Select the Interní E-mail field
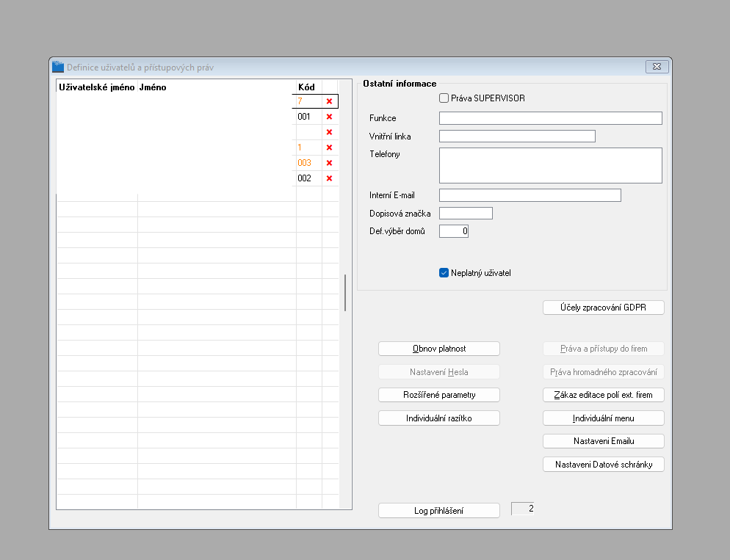The image size is (730, 560). point(530,195)
